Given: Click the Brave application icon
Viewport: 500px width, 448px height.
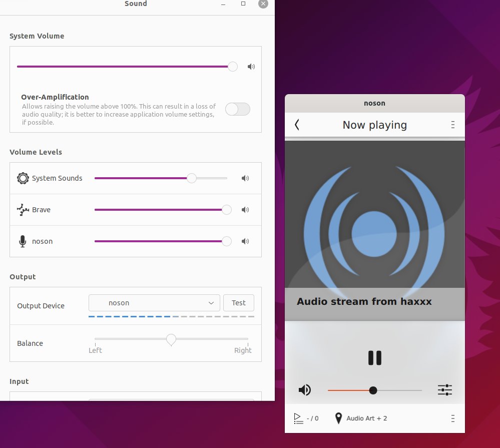Looking at the screenshot, I should tap(23, 210).
